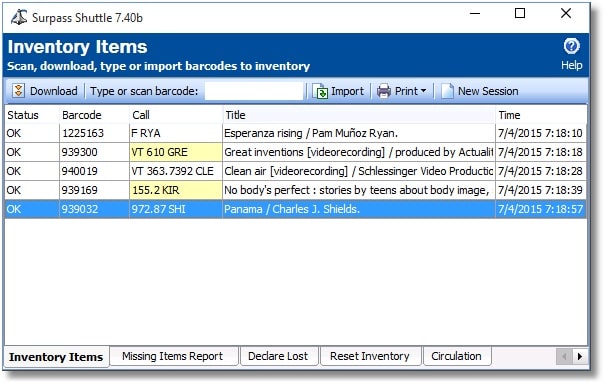Click call number 972.87 SHI
Screen dimensions: 605x385
[176, 209]
